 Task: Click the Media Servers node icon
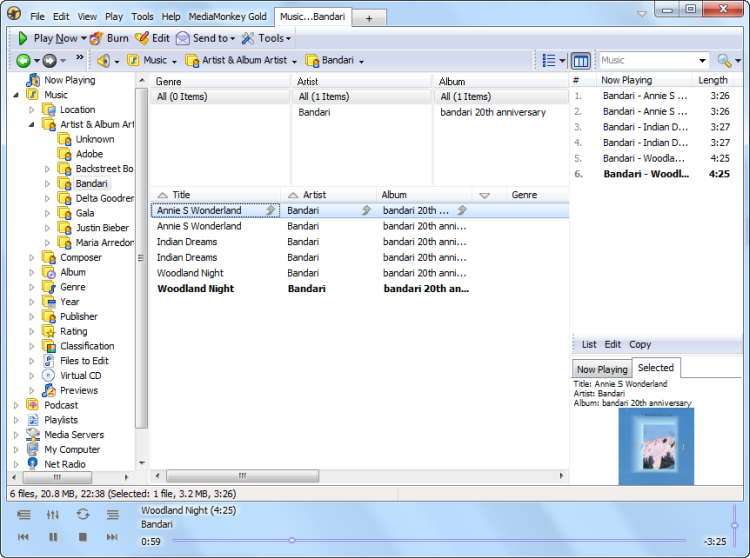(x=33, y=434)
